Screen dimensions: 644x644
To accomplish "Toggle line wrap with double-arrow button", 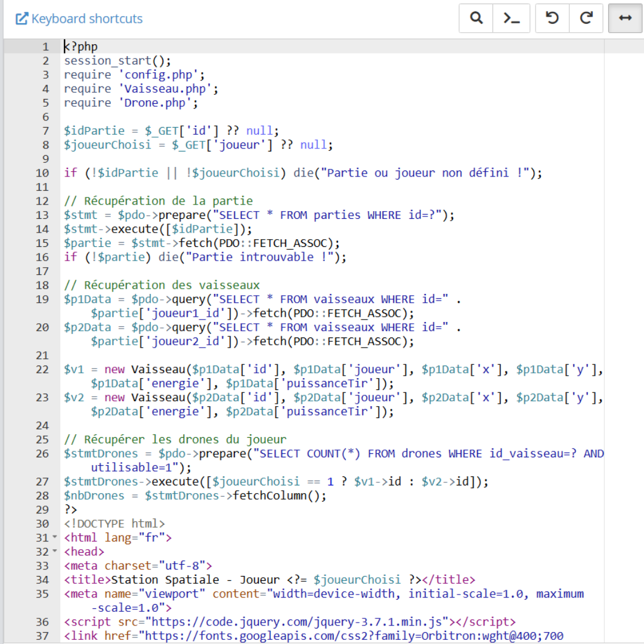I will point(624,18).
